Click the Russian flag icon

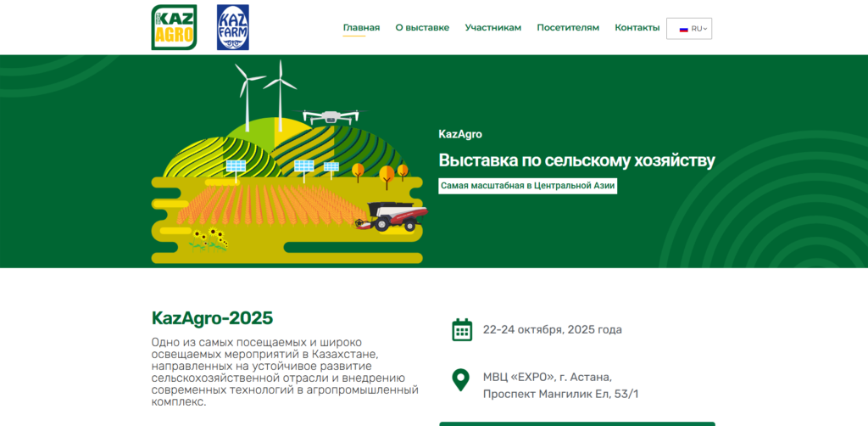point(684,29)
